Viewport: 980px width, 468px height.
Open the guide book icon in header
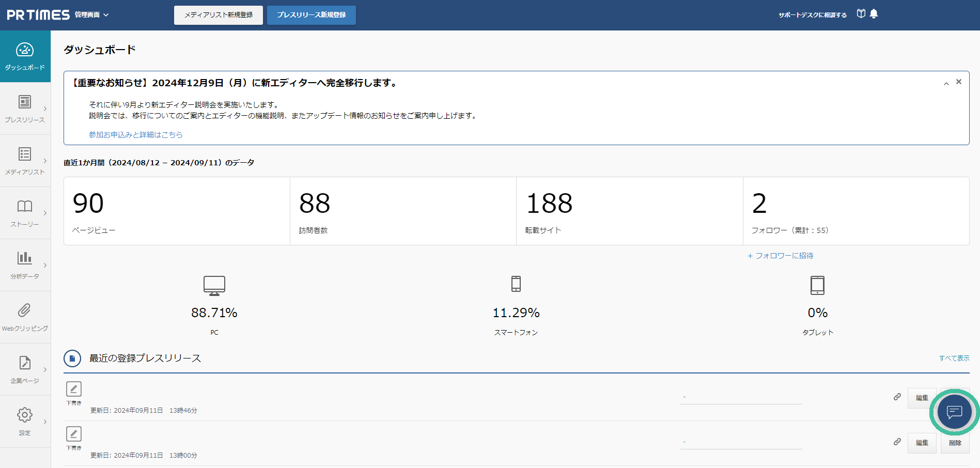tap(861, 14)
